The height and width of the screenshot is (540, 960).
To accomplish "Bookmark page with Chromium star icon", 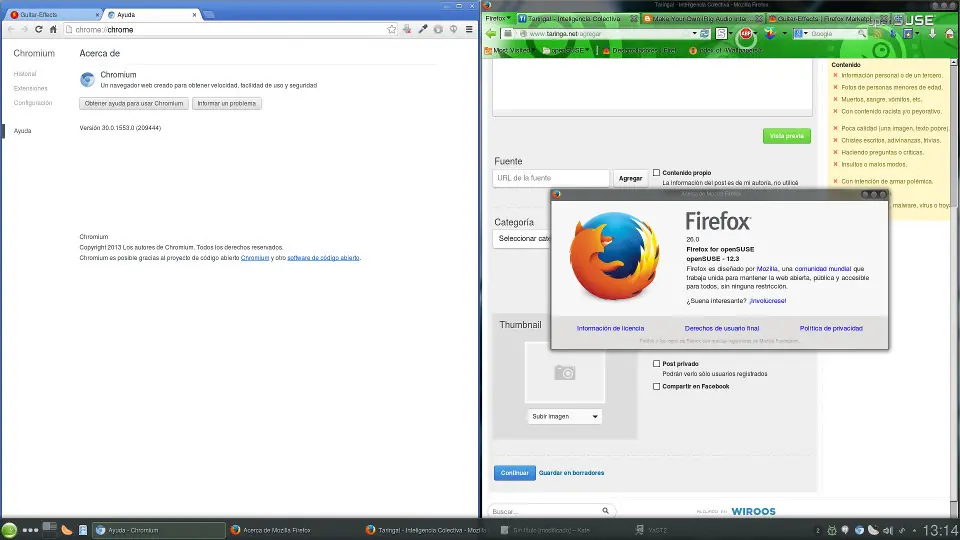I will [x=392, y=29].
